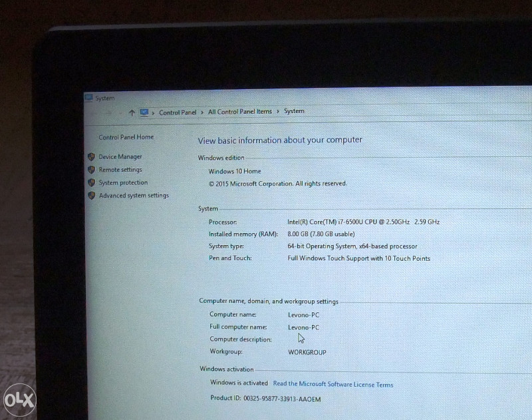Click the Computer name value 'Levono-PC'

(304, 315)
